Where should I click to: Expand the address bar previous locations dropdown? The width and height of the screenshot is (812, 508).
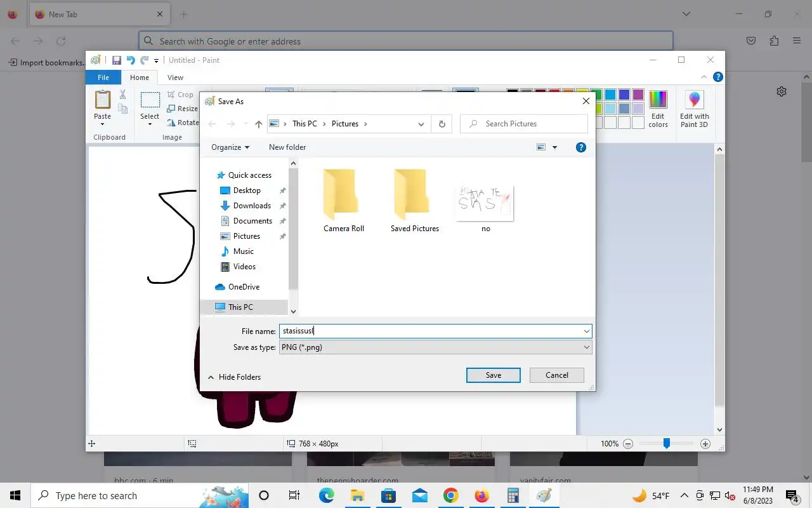click(x=421, y=124)
